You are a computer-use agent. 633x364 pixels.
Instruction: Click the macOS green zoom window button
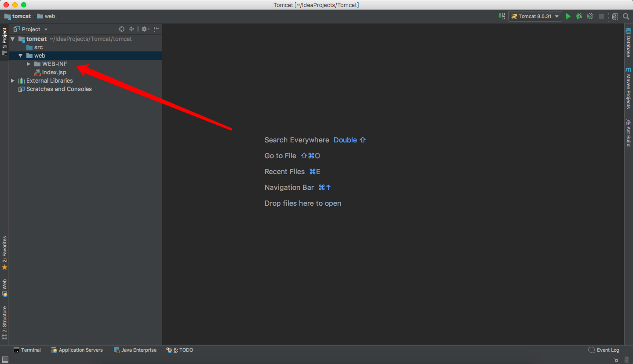tap(24, 5)
